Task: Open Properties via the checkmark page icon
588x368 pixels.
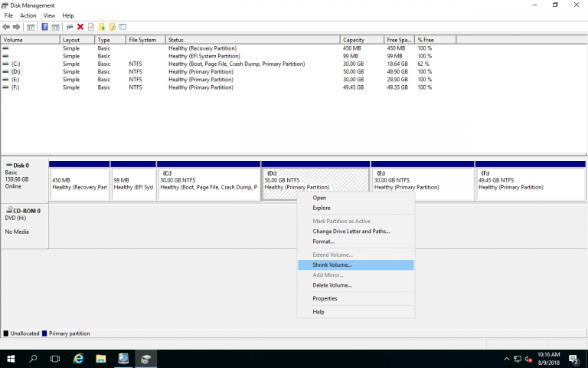Action: click(x=91, y=27)
